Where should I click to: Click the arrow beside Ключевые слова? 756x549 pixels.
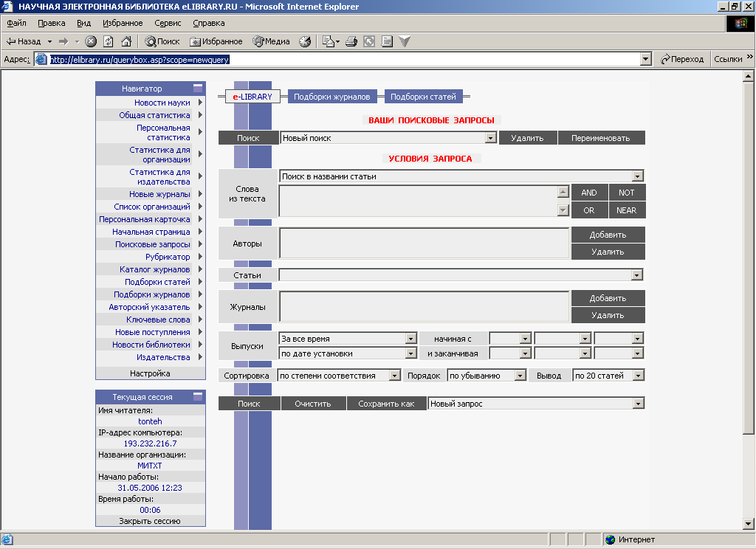tap(200, 319)
